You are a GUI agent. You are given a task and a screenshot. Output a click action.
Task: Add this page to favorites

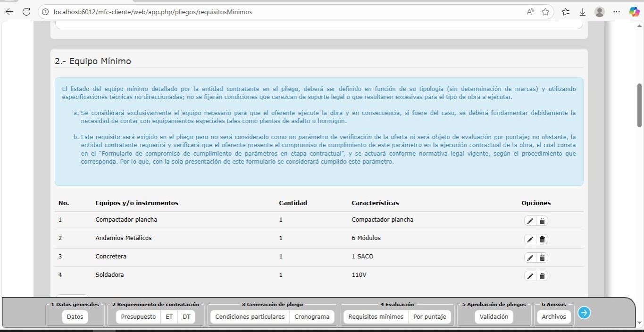(545, 12)
